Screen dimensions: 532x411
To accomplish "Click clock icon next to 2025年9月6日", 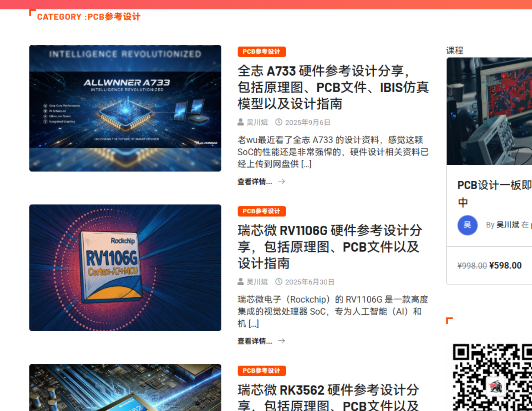I will [x=279, y=122].
